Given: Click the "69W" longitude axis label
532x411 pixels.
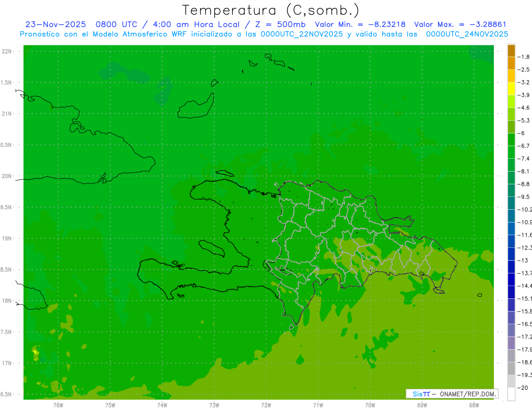Looking at the screenshot, I should (422, 405).
